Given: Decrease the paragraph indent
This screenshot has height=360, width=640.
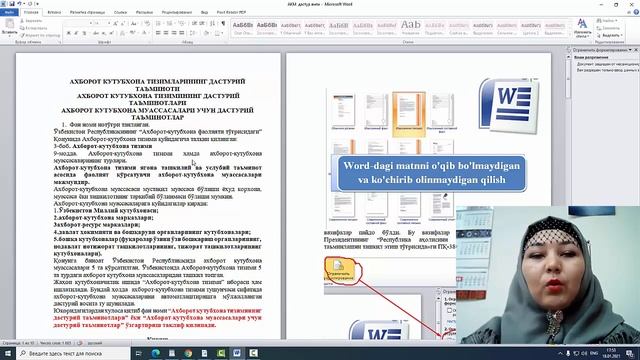Looking at the screenshot, I should click(x=194, y=23).
